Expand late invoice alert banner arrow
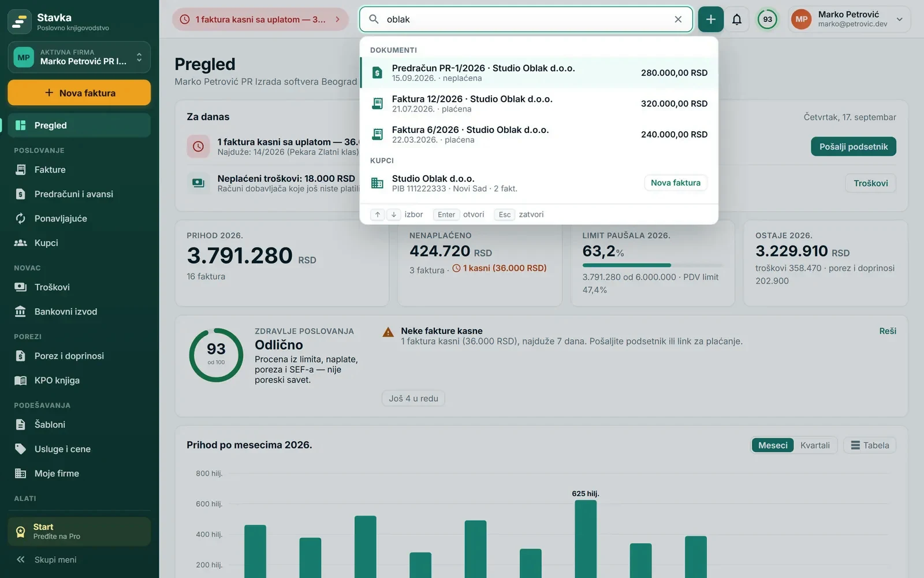This screenshot has width=924, height=578. tap(337, 19)
